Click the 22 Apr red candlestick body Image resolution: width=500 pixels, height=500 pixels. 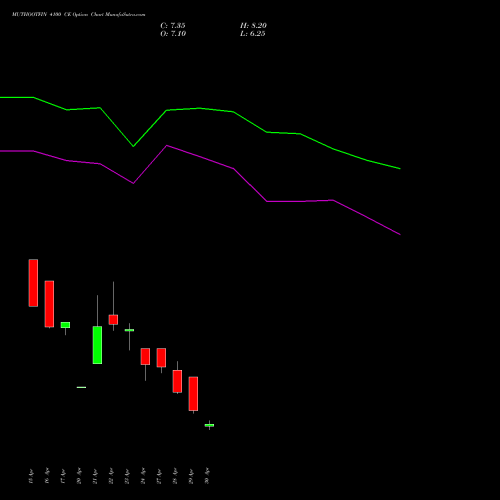pos(113,319)
